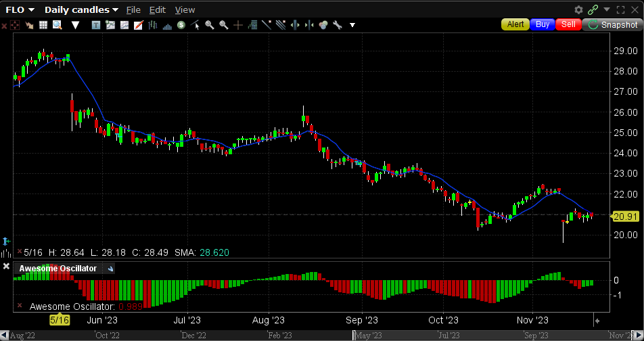Open the File menu

(x=133, y=9)
